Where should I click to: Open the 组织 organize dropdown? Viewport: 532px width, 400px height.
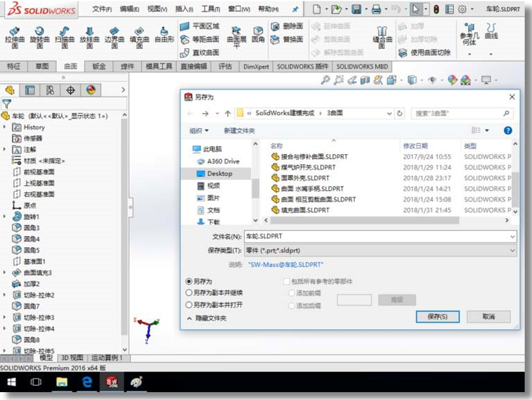pyautogui.click(x=199, y=131)
